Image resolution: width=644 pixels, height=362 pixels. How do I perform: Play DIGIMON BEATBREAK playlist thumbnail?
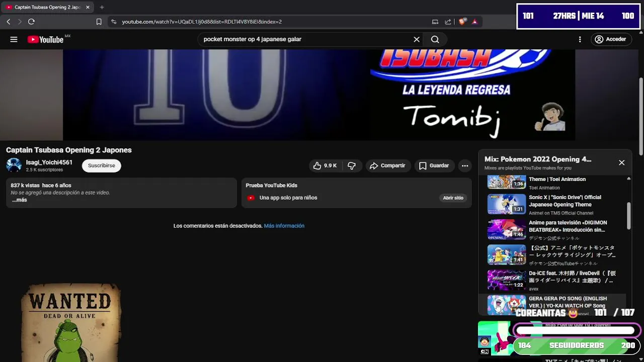coord(507,229)
